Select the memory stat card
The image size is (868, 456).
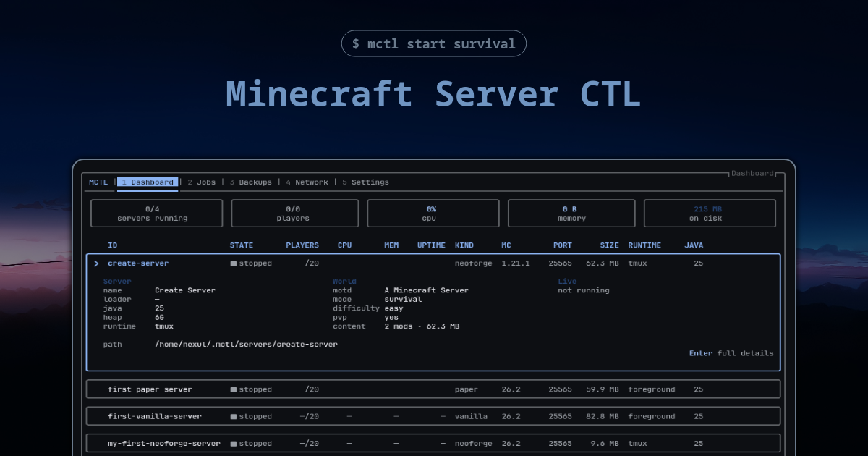(x=571, y=214)
